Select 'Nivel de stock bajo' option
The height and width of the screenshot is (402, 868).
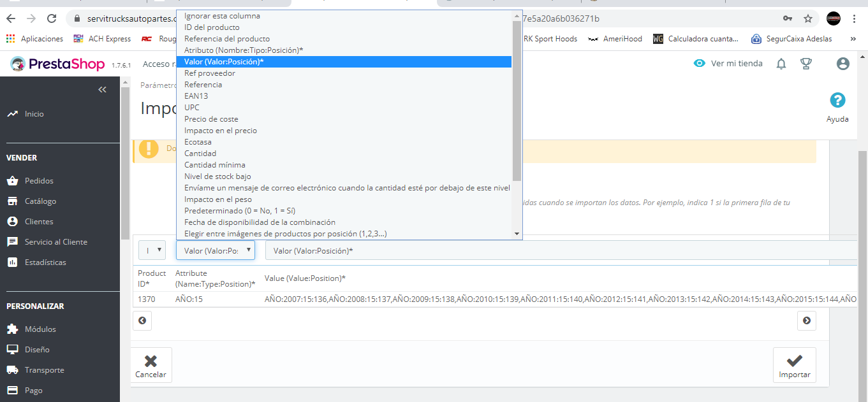(344, 176)
